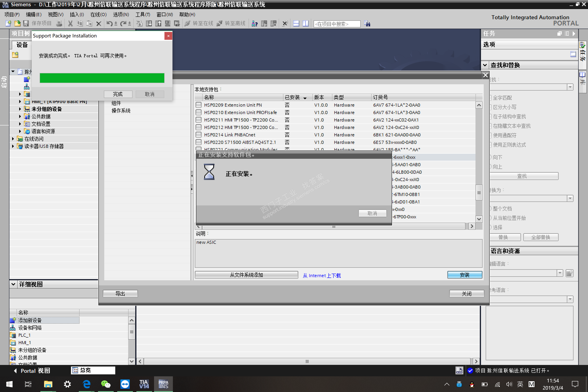Viewport: 588px width, 392px height.
Task: Click the 完成 button in installation dialog
Action: (x=118, y=94)
